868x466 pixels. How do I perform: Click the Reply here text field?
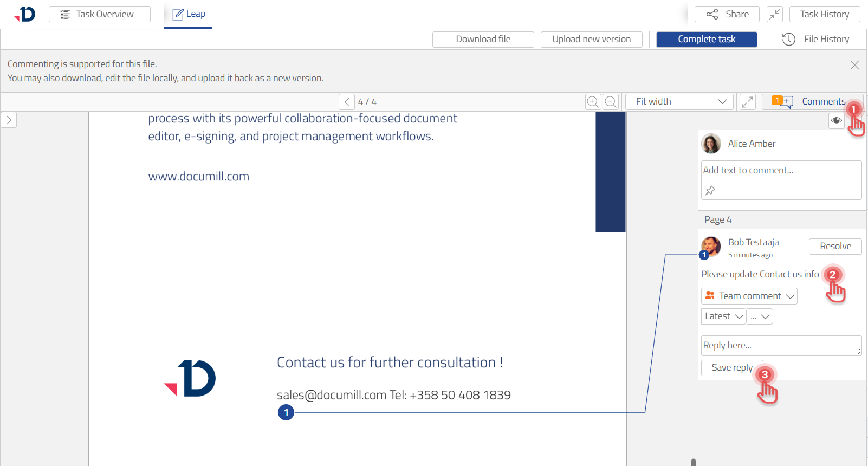[x=780, y=346]
